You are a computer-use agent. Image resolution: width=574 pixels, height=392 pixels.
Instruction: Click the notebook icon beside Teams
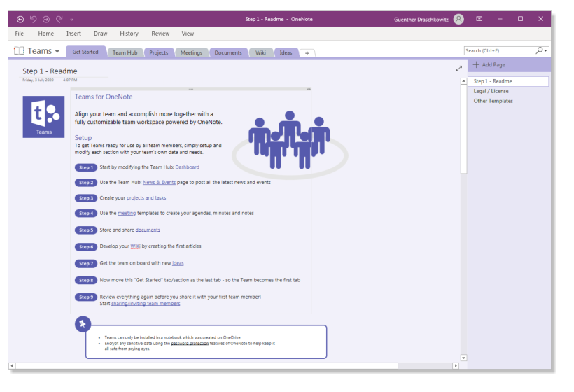click(19, 50)
